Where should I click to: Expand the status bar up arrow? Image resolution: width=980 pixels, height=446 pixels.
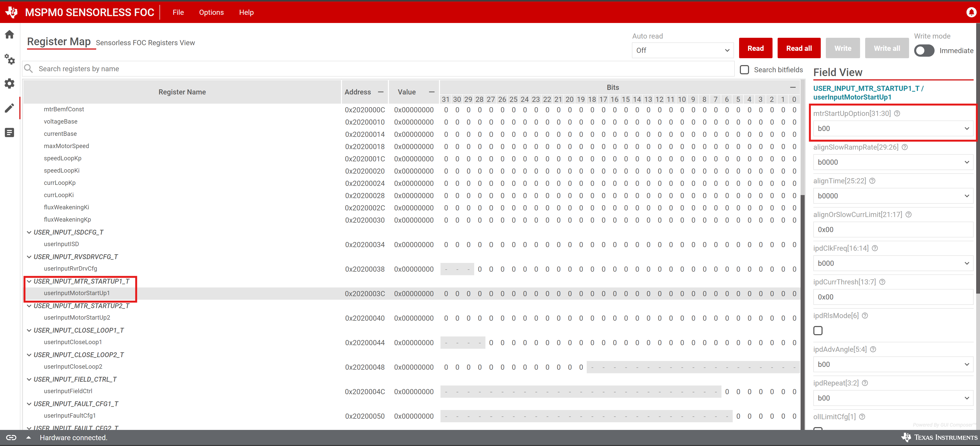(x=29, y=438)
